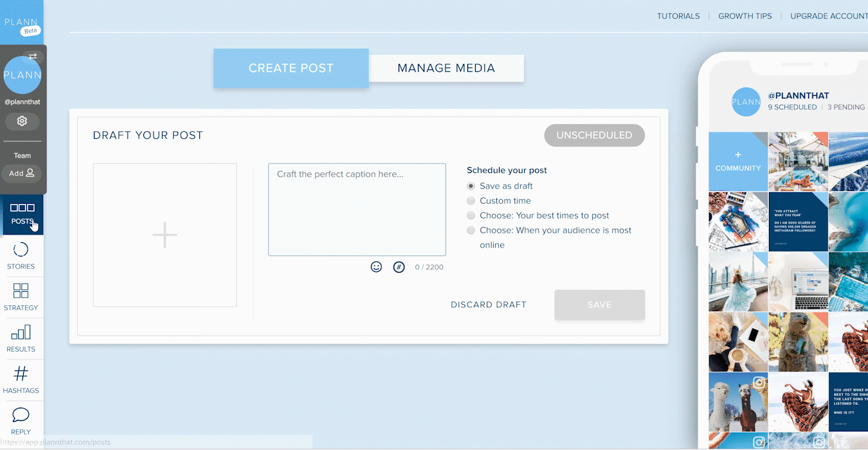Open the Upgrade Account link

829,16
